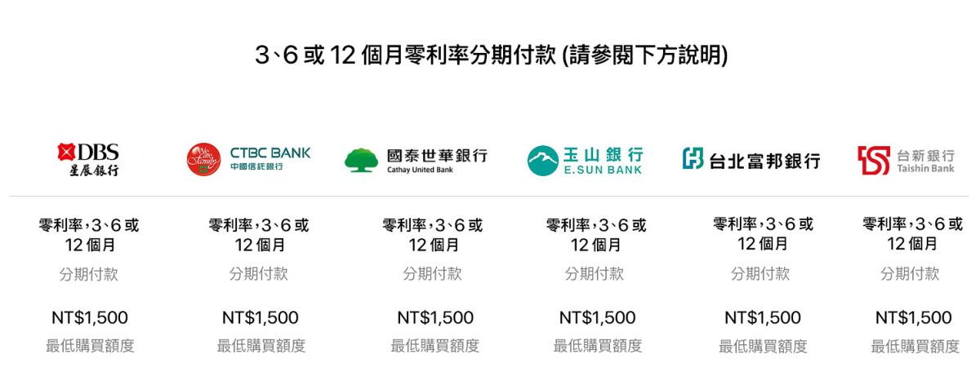Click the 國泰世華銀行 Cathay United Bank logo
This screenshot has height=385, width=980.
(x=416, y=160)
